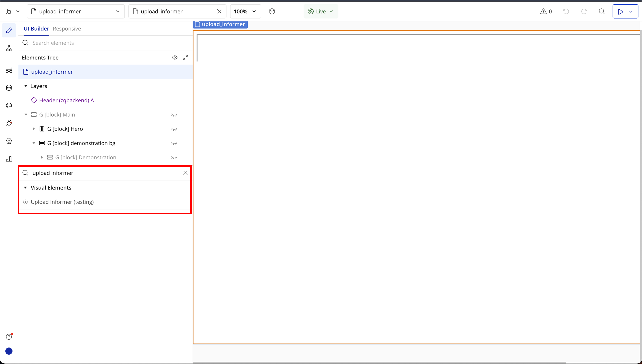Open the Workflow tab icon in sidebar
The height and width of the screenshot is (364, 642).
click(9, 48)
